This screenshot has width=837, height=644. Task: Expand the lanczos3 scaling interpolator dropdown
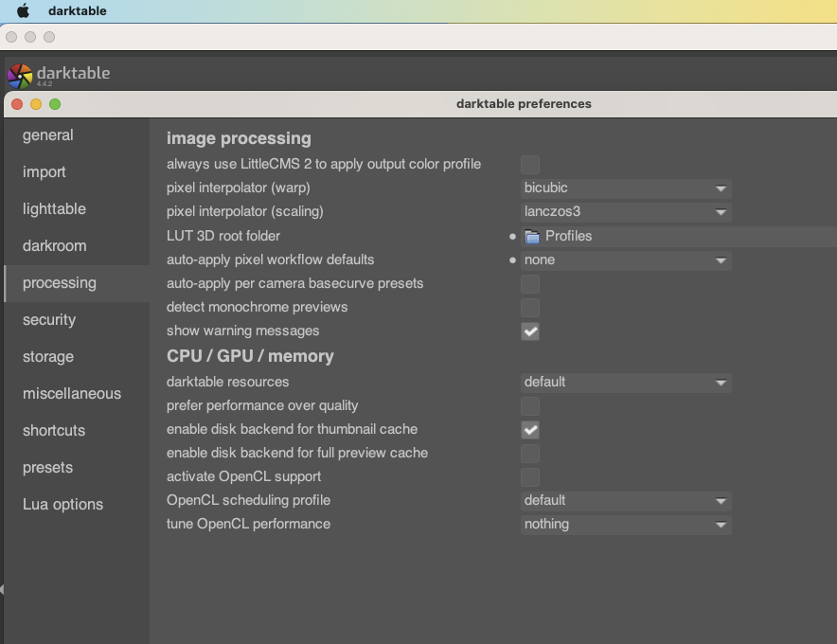[x=626, y=212]
